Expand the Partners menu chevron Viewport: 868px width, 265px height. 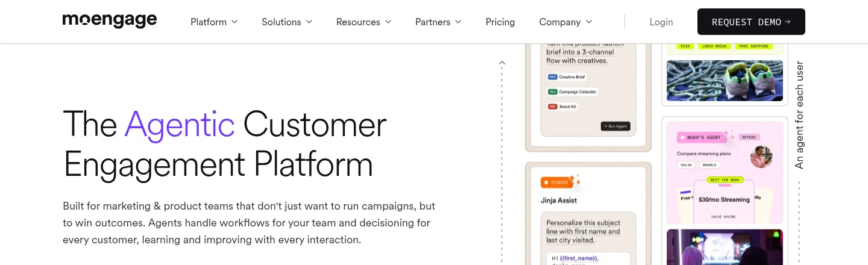coord(458,22)
